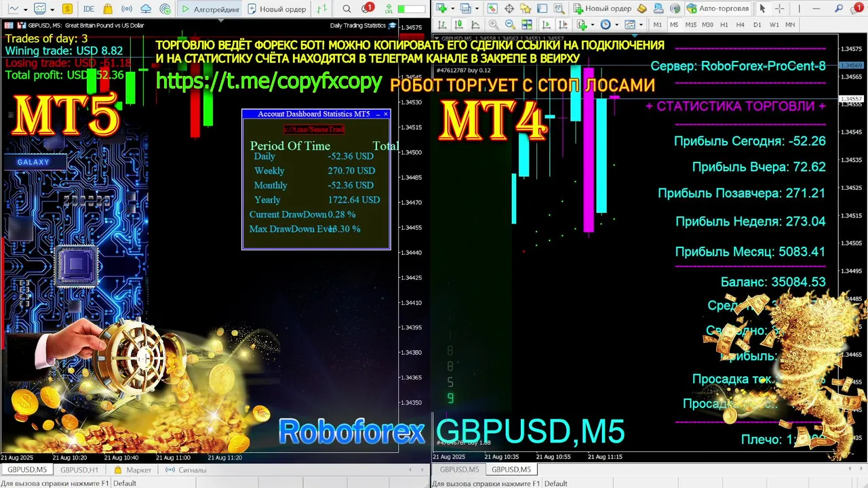Select H1 timeframe in MT4

tap(724, 24)
